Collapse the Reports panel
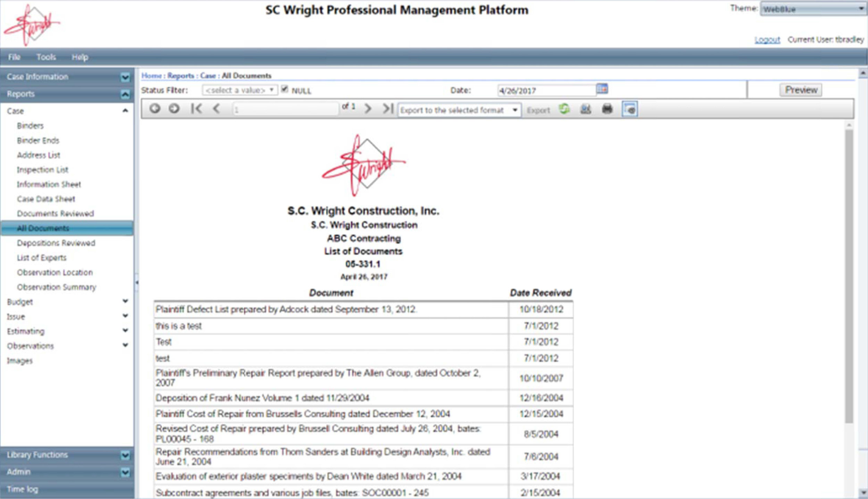 click(125, 94)
